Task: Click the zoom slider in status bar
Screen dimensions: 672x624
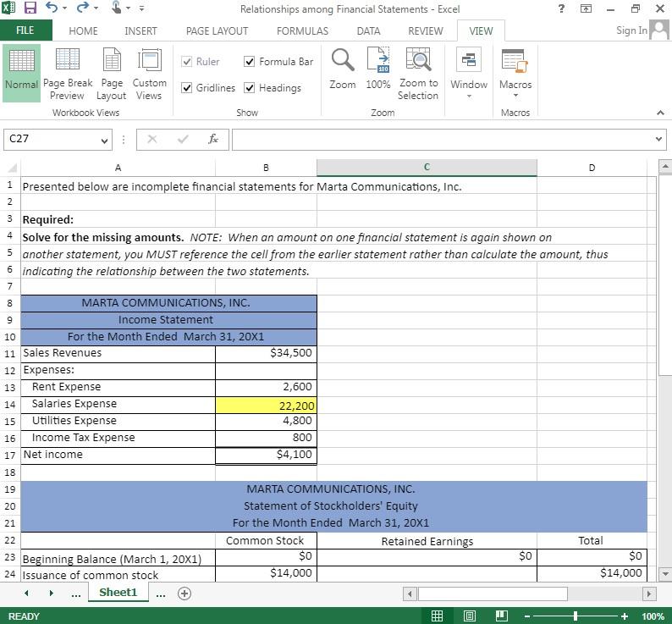Action: tap(576, 616)
